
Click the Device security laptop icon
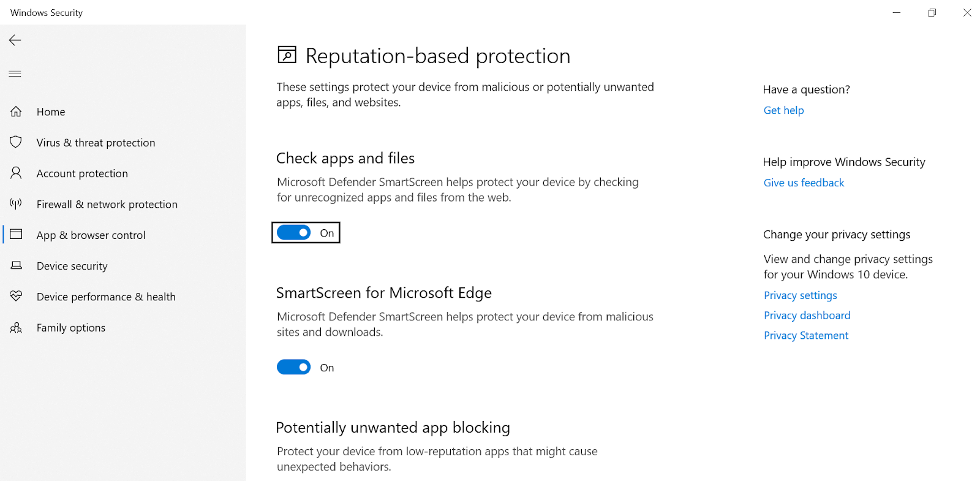pyautogui.click(x=16, y=265)
